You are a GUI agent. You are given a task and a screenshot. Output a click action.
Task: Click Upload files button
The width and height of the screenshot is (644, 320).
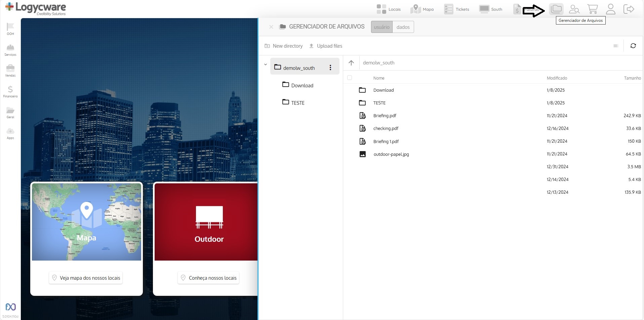[326, 46]
